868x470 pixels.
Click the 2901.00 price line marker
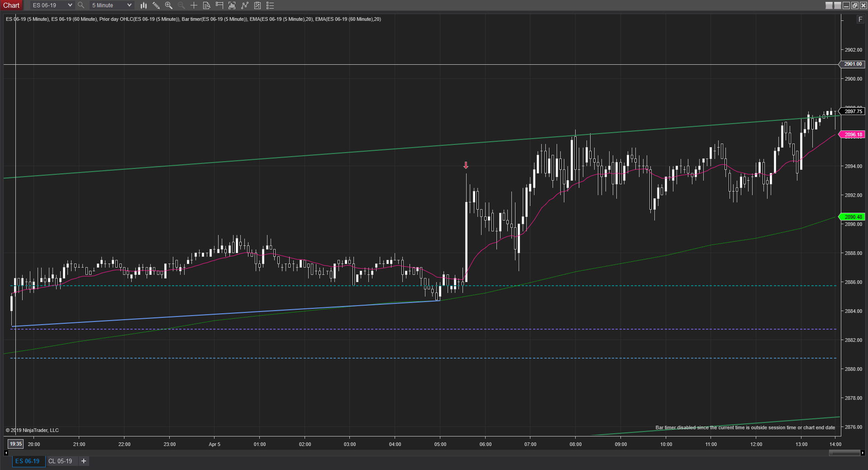(x=853, y=64)
